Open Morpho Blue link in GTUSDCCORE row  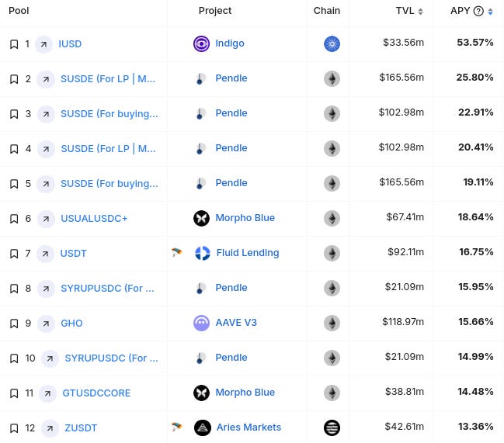click(245, 393)
